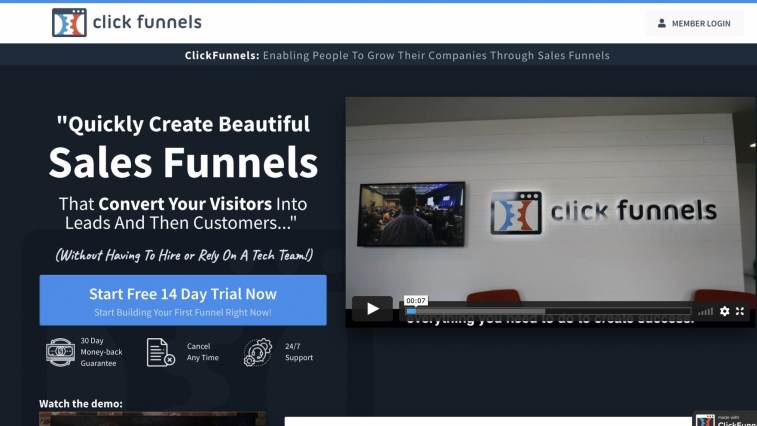Open the demo video thumbnail below
Viewport: 757px width, 426px height.
153,419
